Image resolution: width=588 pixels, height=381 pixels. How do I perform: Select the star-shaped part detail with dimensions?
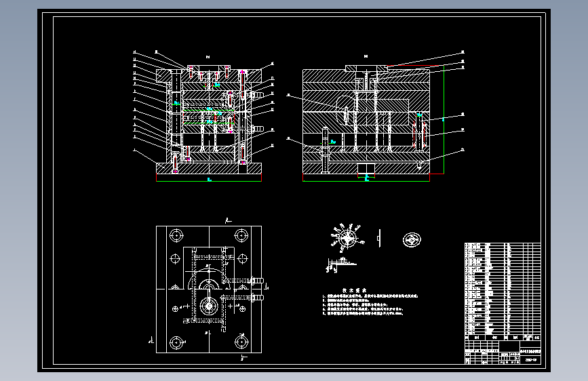[x=347, y=238]
